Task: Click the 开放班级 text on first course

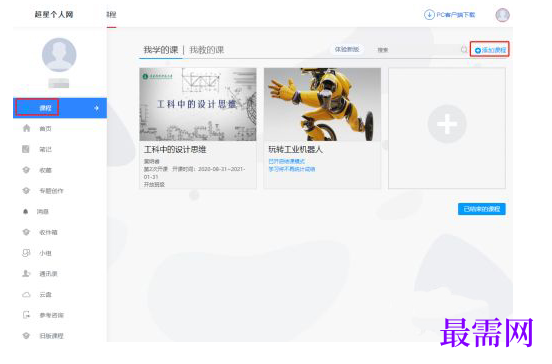Action: (154, 184)
